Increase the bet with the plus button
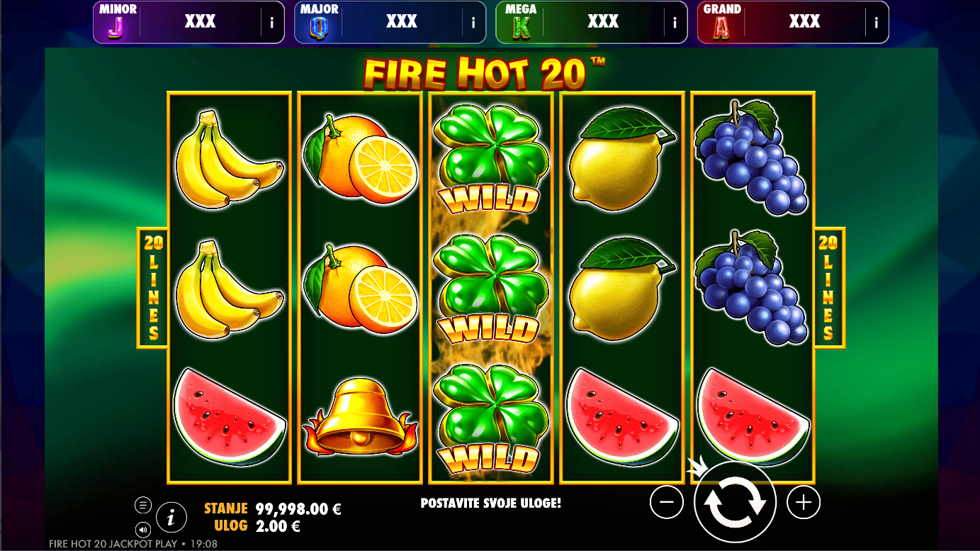This screenshot has height=551, width=980. coord(803,503)
